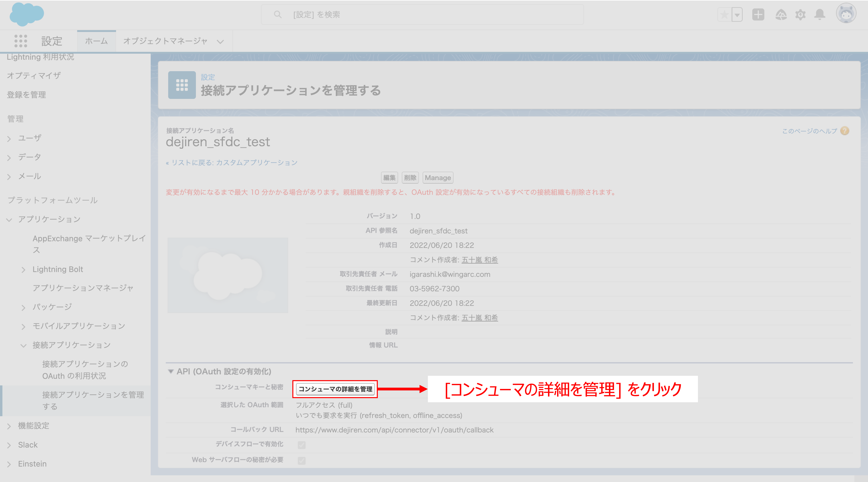
Task: Click phone value 03-5962-7300
Action: click(x=434, y=289)
